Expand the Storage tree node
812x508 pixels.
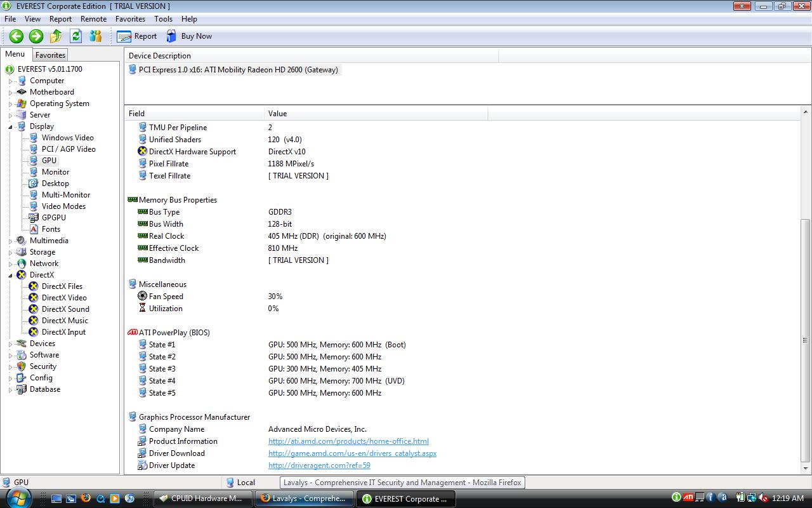[11, 253]
